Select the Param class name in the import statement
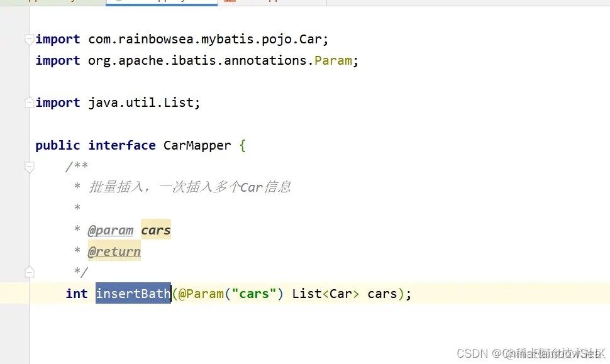This screenshot has width=610, height=364. 333,60
